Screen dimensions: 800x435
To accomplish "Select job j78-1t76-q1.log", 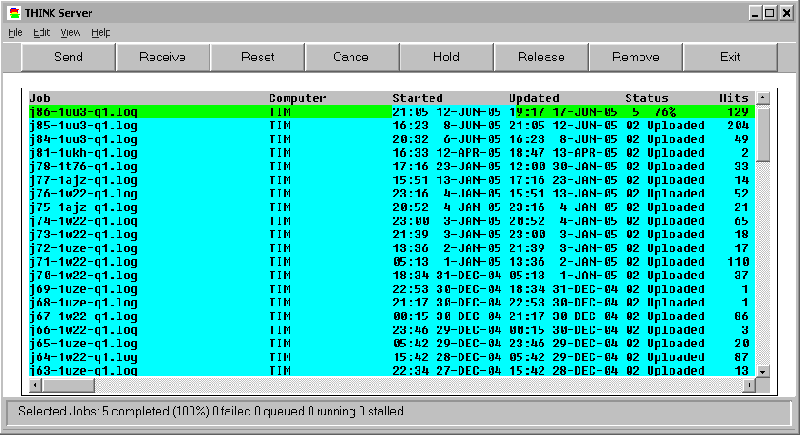I will tap(391, 166).
